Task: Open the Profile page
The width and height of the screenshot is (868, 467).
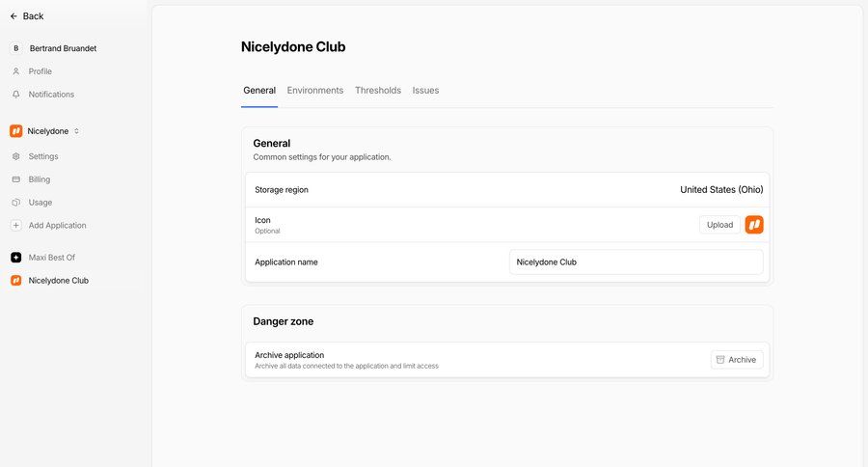Action: click(40, 71)
